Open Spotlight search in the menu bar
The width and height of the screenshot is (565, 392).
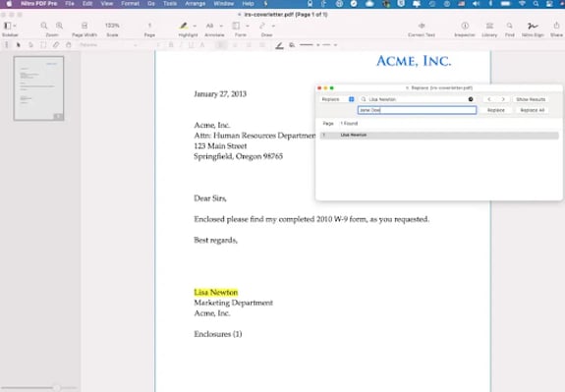pyautogui.click(x=536, y=4)
